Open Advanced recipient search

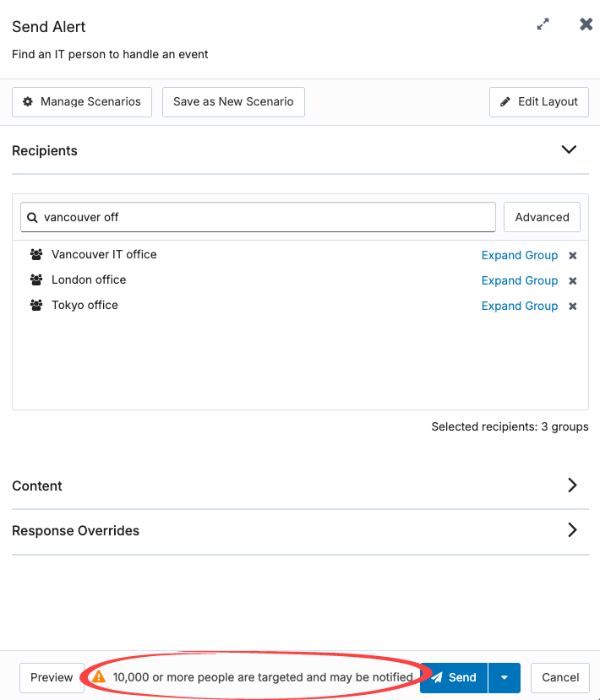[x=542, y=217]
